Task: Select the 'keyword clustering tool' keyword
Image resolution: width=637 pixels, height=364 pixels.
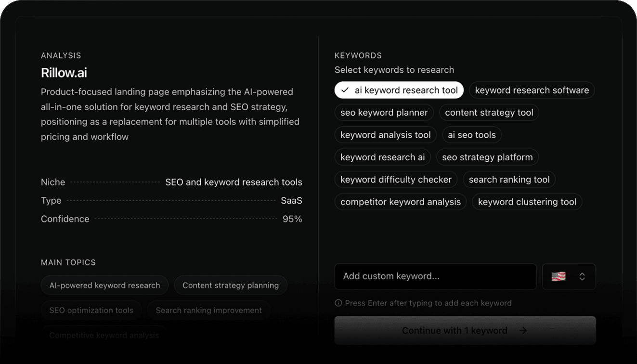Action: pos(527,202)
